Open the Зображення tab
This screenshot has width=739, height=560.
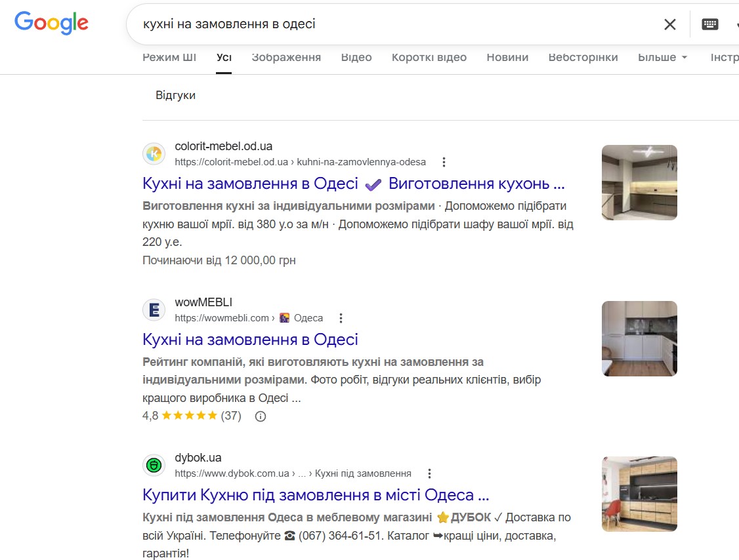(286, 58)
